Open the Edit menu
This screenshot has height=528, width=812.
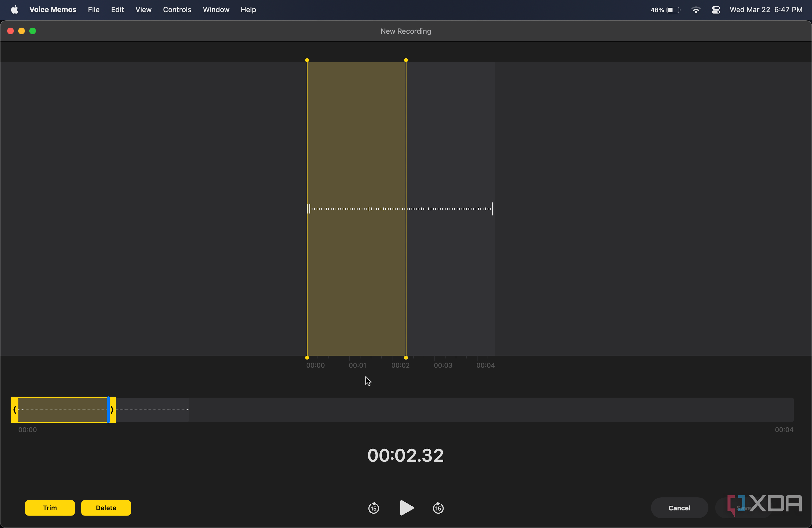click(117, 10)
